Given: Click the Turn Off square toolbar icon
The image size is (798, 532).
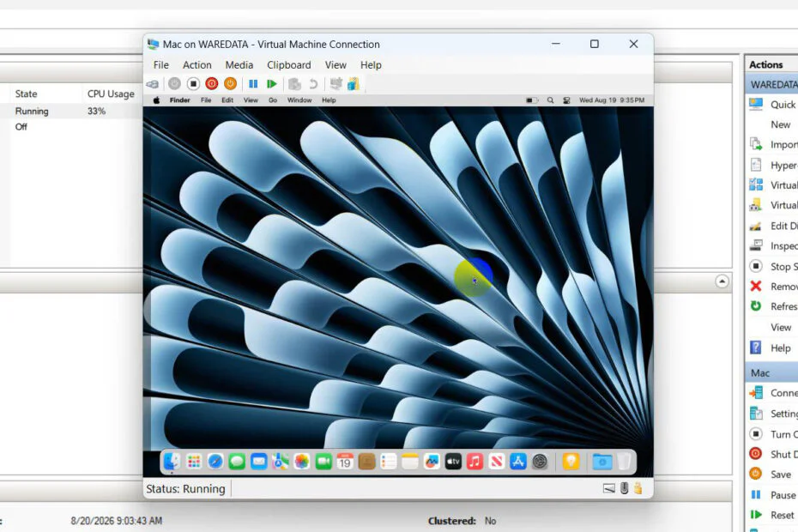Looking at the screenshot, I should pyautogui.click(x=193, y=83).
